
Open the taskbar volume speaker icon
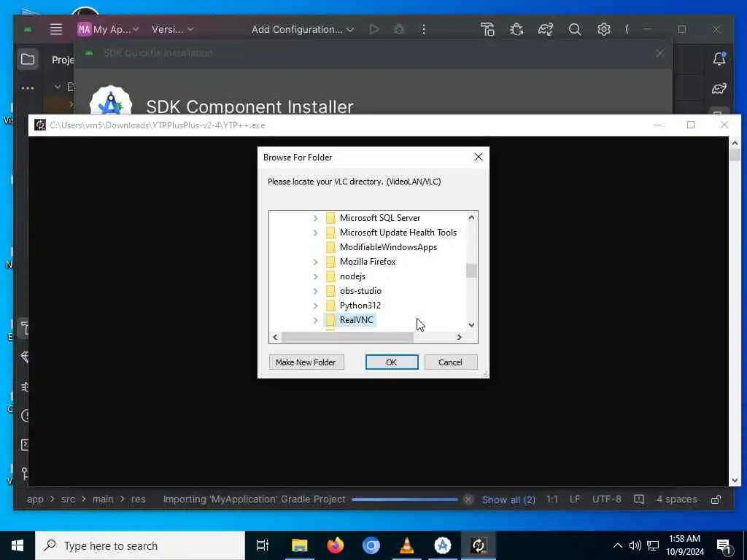pyautogui.click(x=635, y=545)
